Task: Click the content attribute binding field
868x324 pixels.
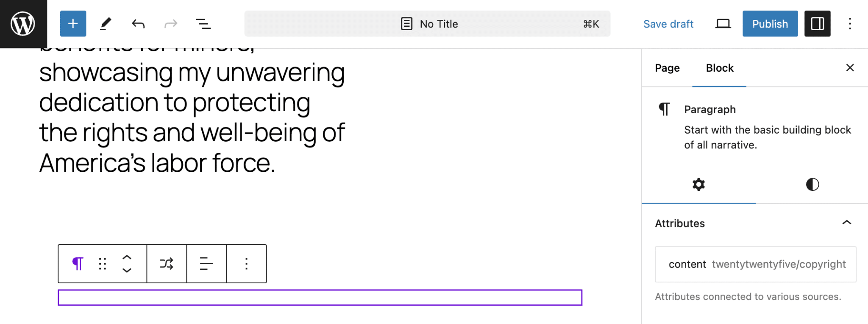Action: [x=755, y=264]
